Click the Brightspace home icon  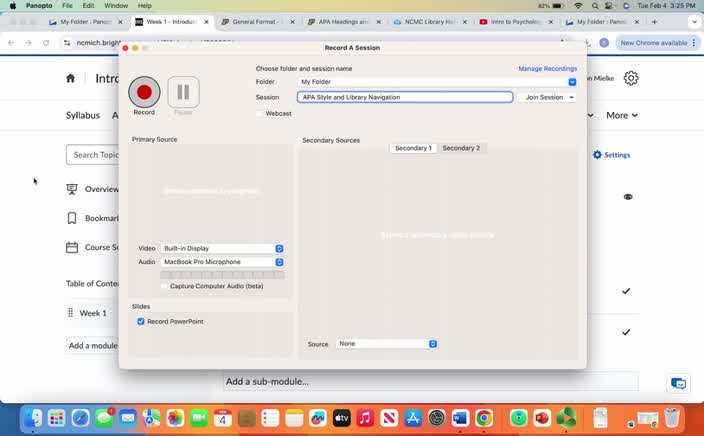click(x=70, y=78)
